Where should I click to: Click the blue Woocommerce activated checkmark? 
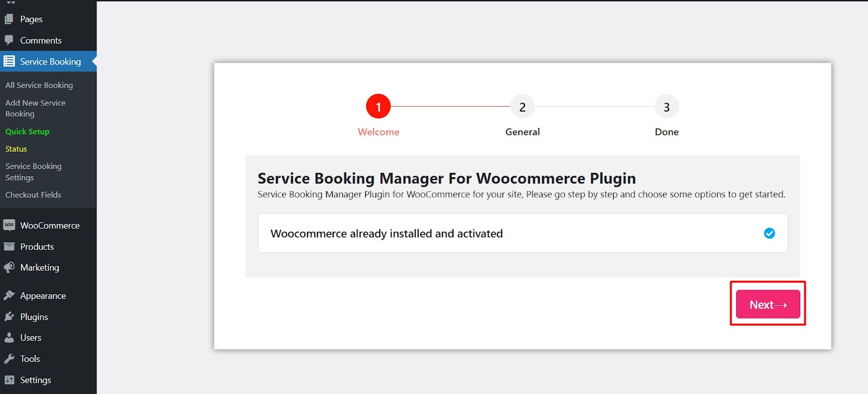click(769, 233)
